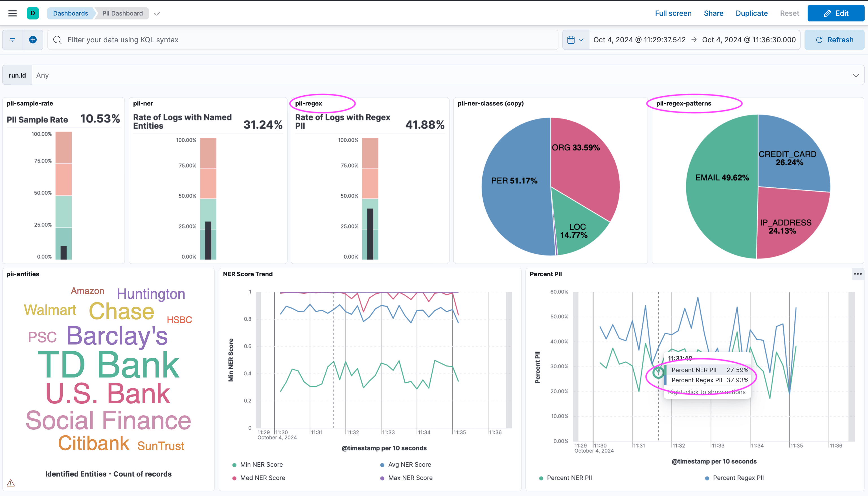Open saved query filter options icon

click(x=12, y=39)
